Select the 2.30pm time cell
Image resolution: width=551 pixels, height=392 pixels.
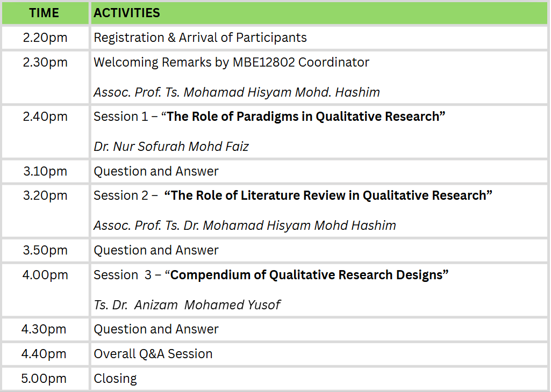45,62
